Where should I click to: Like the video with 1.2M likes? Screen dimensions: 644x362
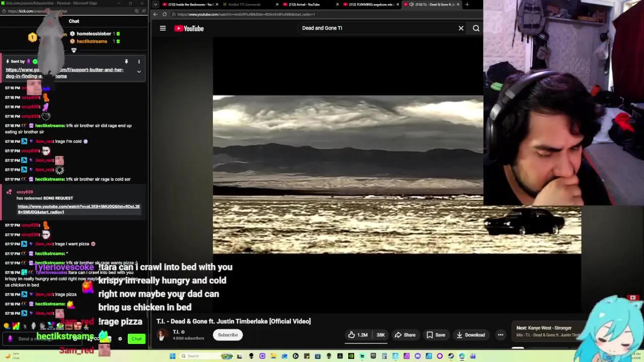358,335
